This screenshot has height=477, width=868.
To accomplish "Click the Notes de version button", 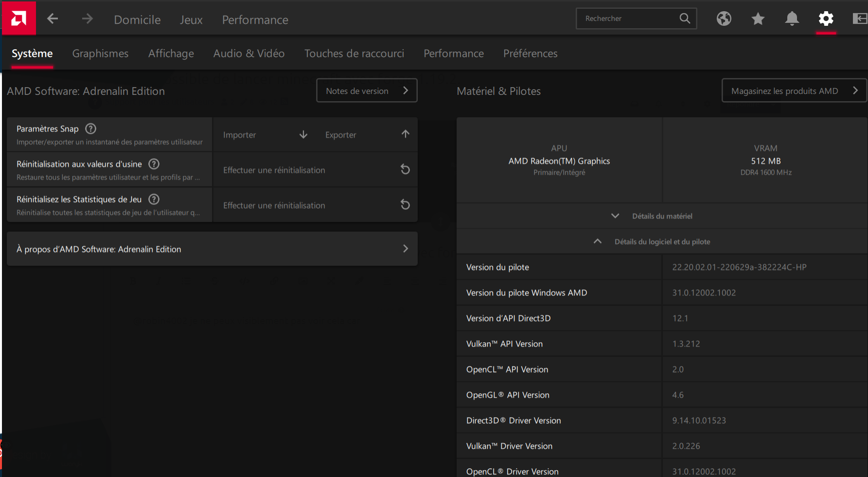I will click(367, 91).
